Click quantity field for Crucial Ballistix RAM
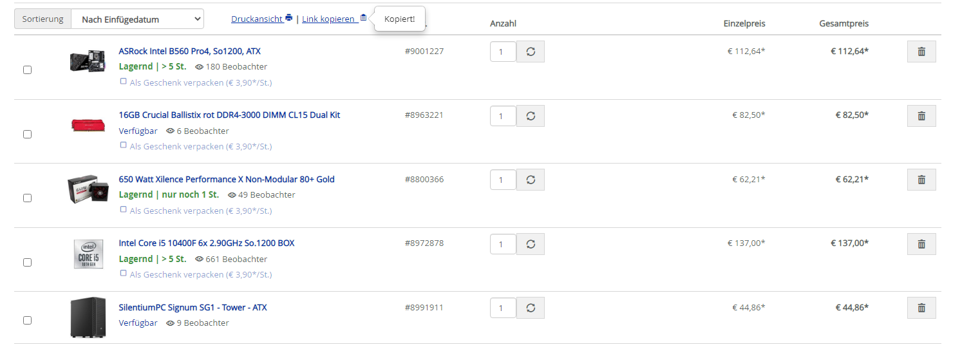The height and width of the screenshot is (349, 980). (503, 116)
